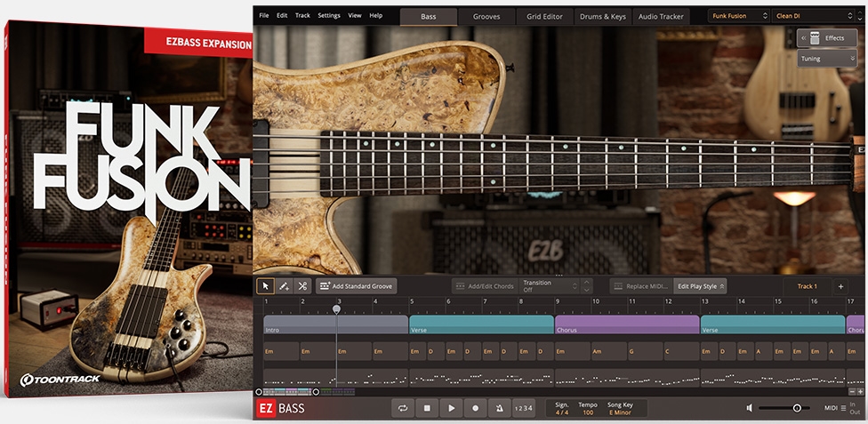
Task: Select the first Verse part at bar 5
Action: [x=482, y=324]
